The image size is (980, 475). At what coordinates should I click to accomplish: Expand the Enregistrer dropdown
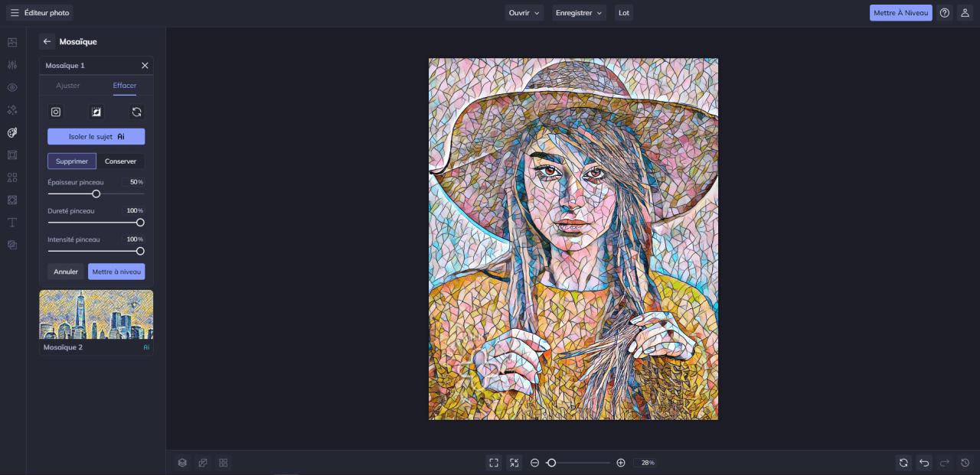tap(579, 13)
